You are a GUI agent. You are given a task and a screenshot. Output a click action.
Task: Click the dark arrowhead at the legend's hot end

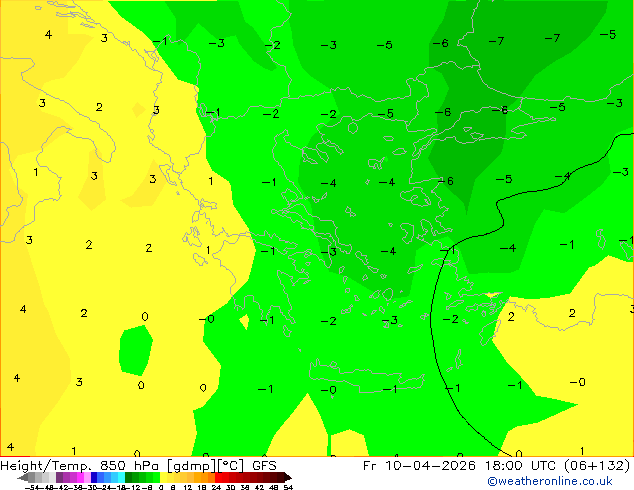tap(288, 478)
